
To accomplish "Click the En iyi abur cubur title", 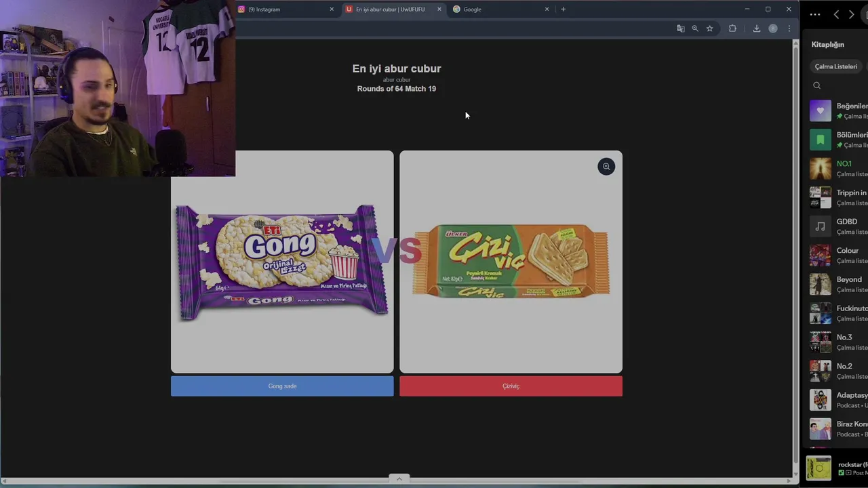I will click(x=397, y=68).
